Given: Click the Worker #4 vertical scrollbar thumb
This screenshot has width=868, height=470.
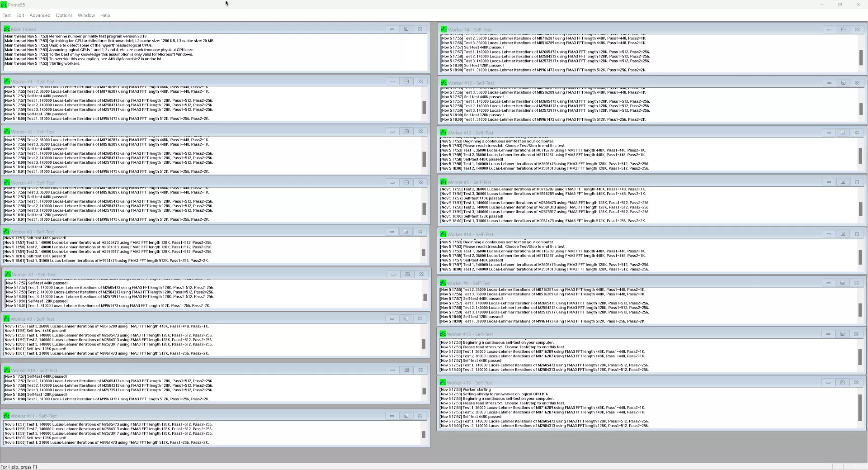Looking at the screenshot, I should [x=861, y=57].
